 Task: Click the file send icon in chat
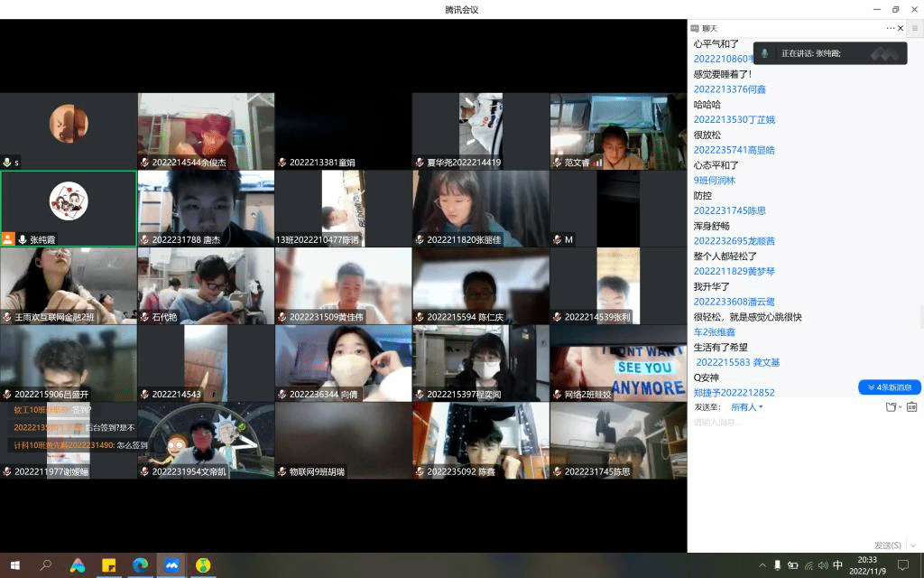(x=891, y=407)
